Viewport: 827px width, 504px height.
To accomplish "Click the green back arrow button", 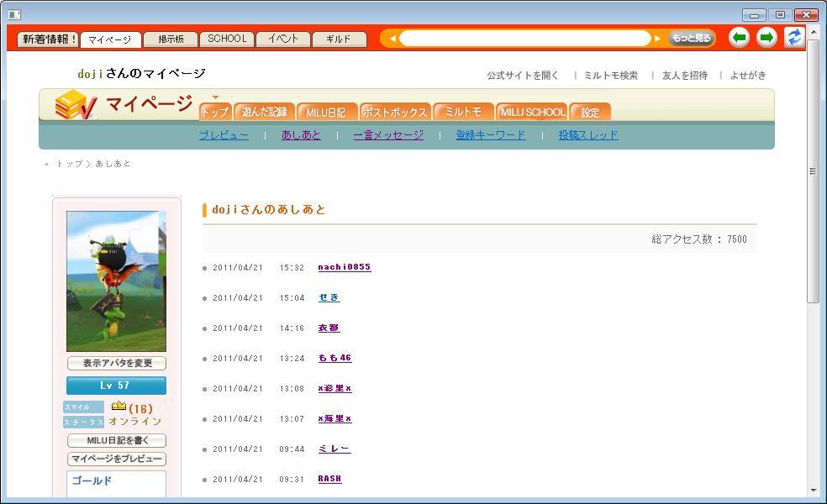I will (x=739, y=38).
